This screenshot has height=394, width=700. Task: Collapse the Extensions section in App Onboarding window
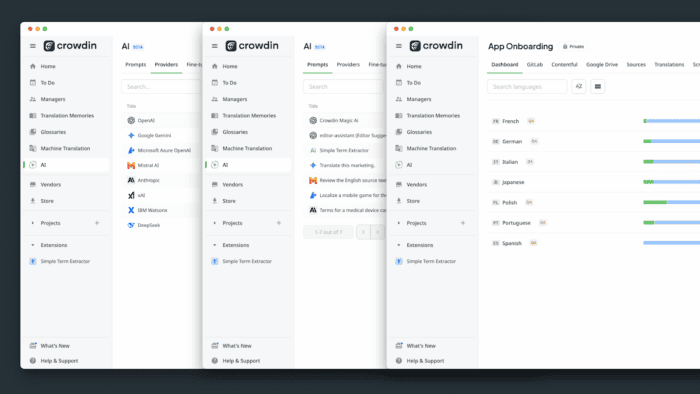[399, 245]
